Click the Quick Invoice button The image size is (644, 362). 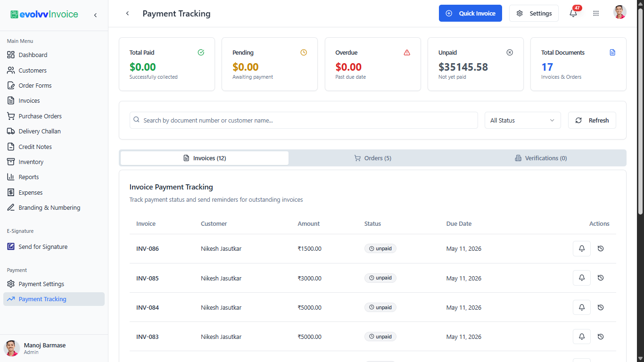pos(471,13)
